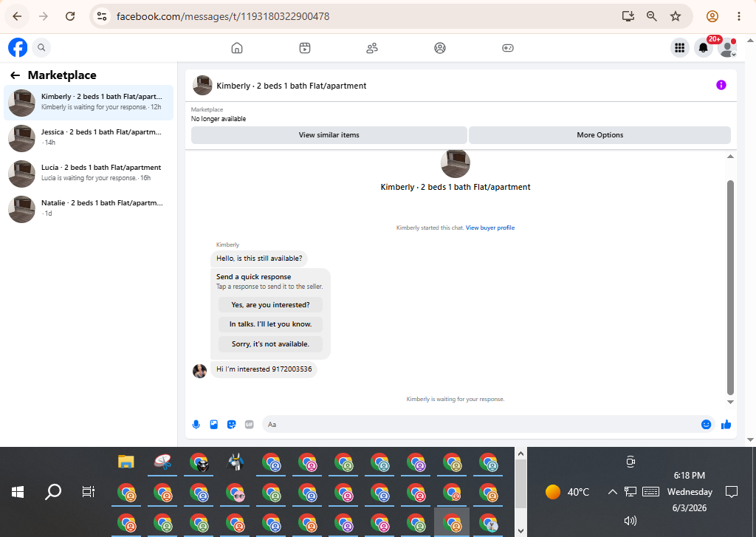756x537 pixels.
Task: Select the Lucia conversation
Action: [89, 174]
